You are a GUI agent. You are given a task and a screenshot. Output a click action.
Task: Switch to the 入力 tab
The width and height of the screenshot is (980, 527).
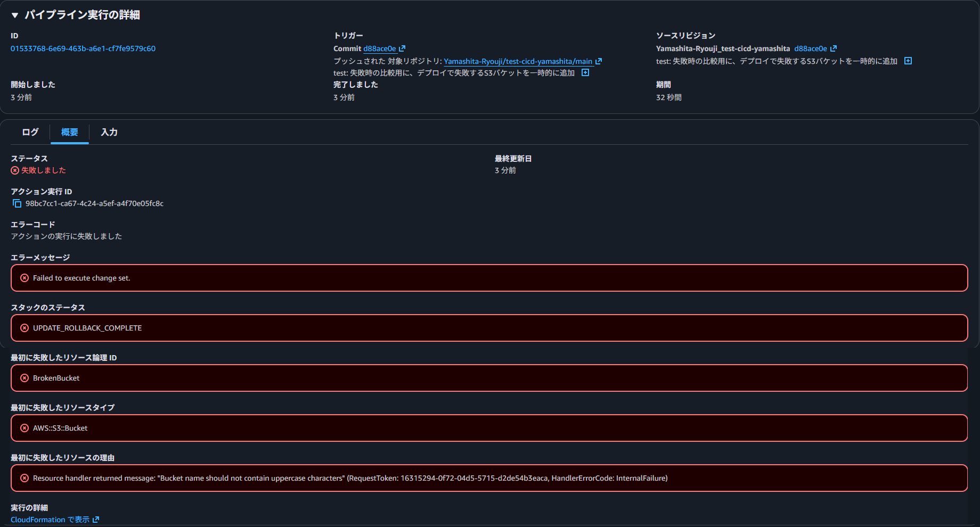coord(109,132)
